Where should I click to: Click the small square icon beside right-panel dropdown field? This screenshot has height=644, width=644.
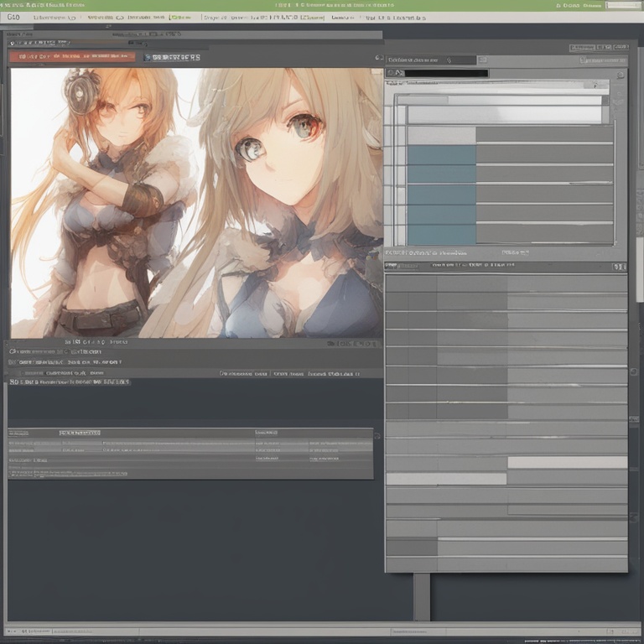click(x=483, y=60)
